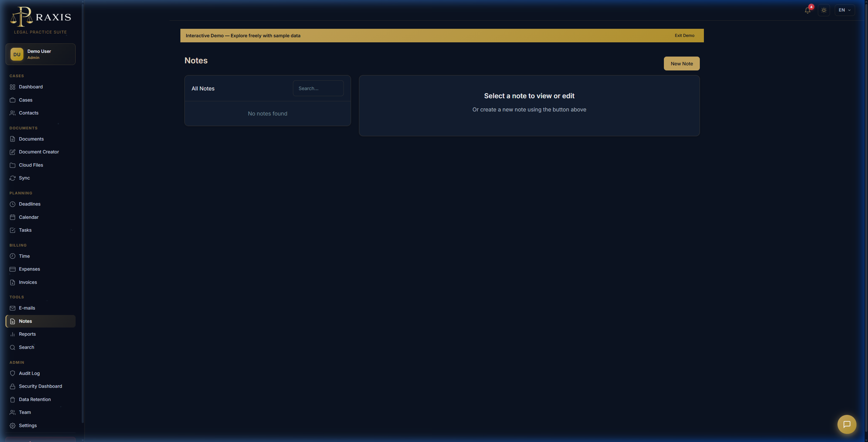Click the Data Retention trash icon

click(x=13, y=400)
